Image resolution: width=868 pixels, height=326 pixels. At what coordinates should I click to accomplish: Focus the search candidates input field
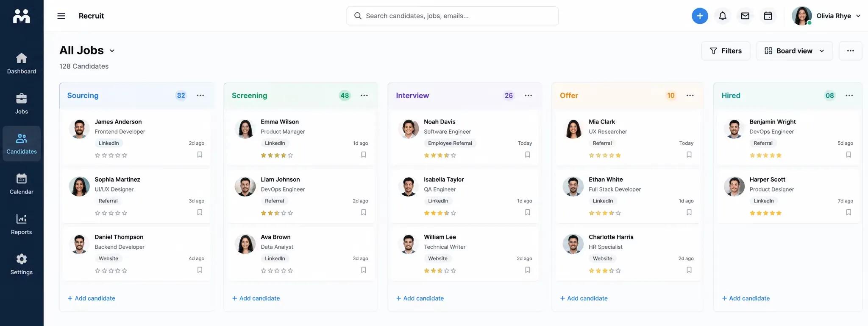[452, 16]
